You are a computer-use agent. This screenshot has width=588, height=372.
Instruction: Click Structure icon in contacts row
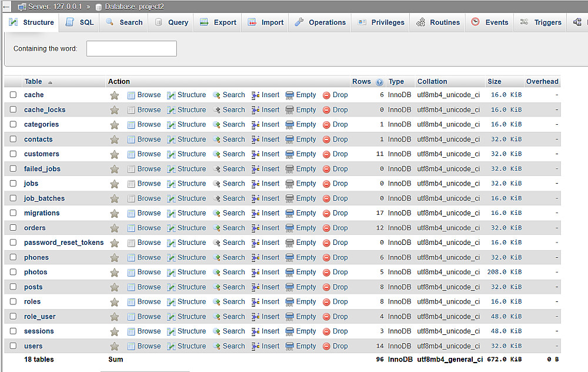pos(171,139)
